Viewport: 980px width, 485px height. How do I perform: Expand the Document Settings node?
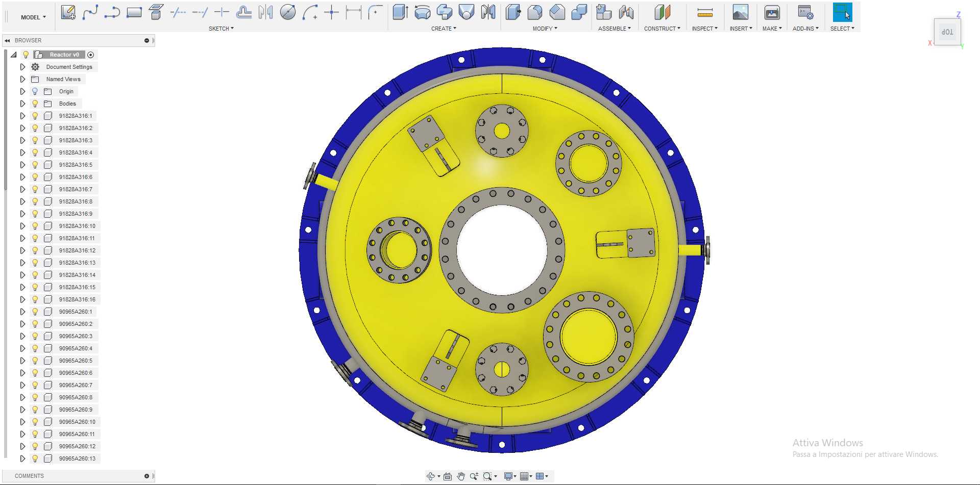pos(22,67)
